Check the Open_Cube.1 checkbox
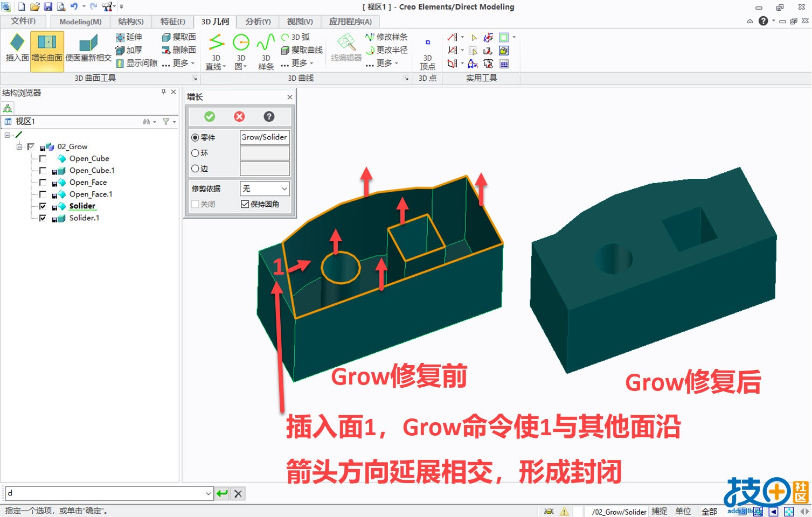Screen dimensions: 812x517 point(43,170)
